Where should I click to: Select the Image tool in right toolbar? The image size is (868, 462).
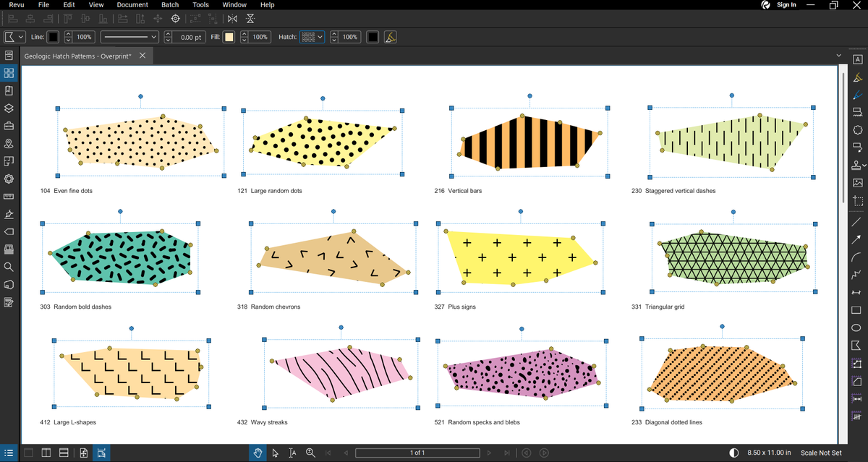(857, 183)
